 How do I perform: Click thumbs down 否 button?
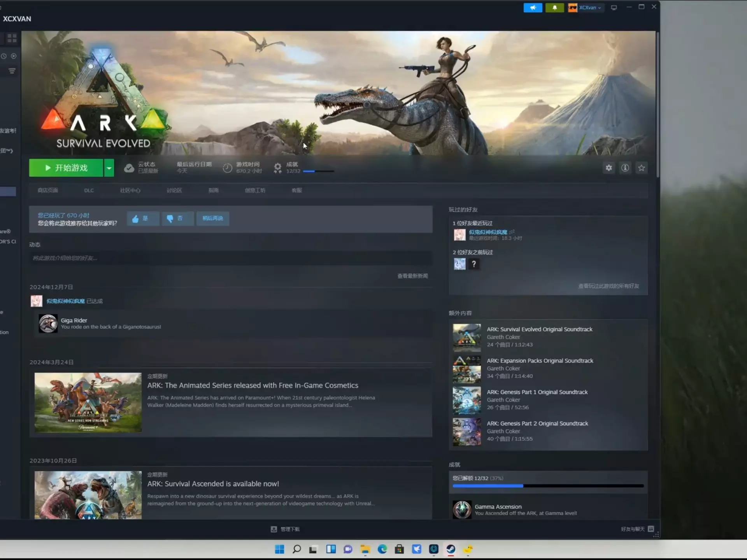pos(177,219)
